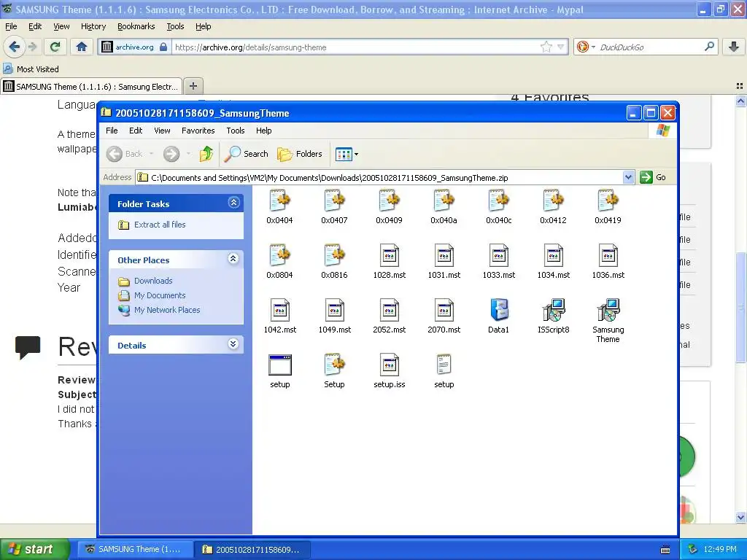This screenshot has height=560, width=747.
Task: Select the 0x0804 file icon
Action: coord(279,255)
